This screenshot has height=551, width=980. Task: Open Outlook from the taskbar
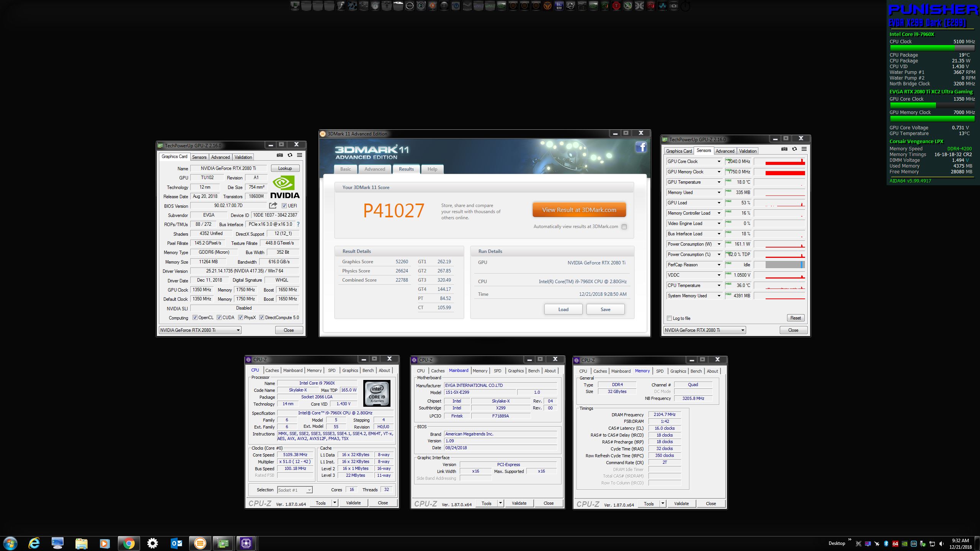point(176,543)
